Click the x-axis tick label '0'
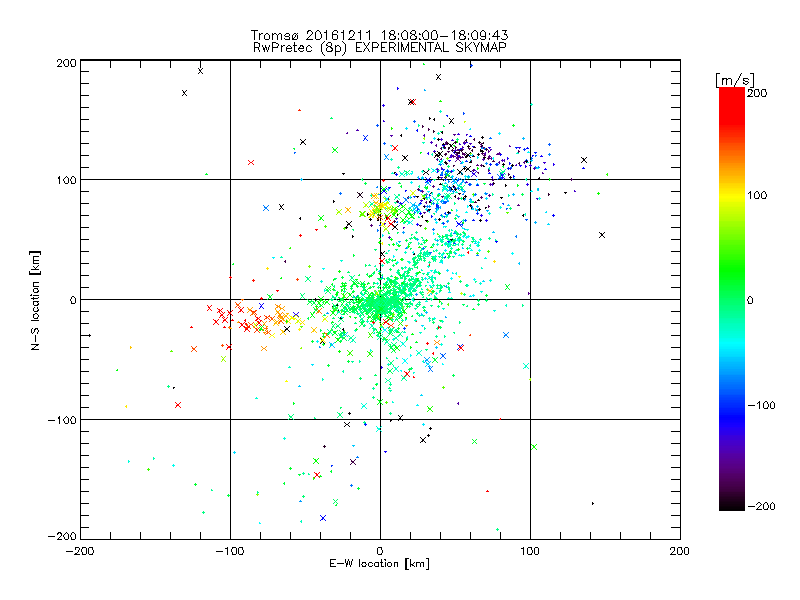 coord(380,551)
